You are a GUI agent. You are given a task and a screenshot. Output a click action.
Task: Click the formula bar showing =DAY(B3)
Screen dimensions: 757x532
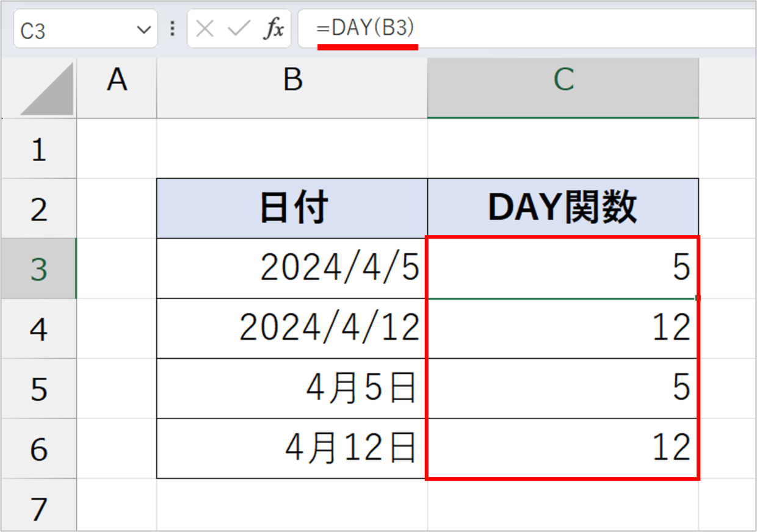click(x=527, y=29)
